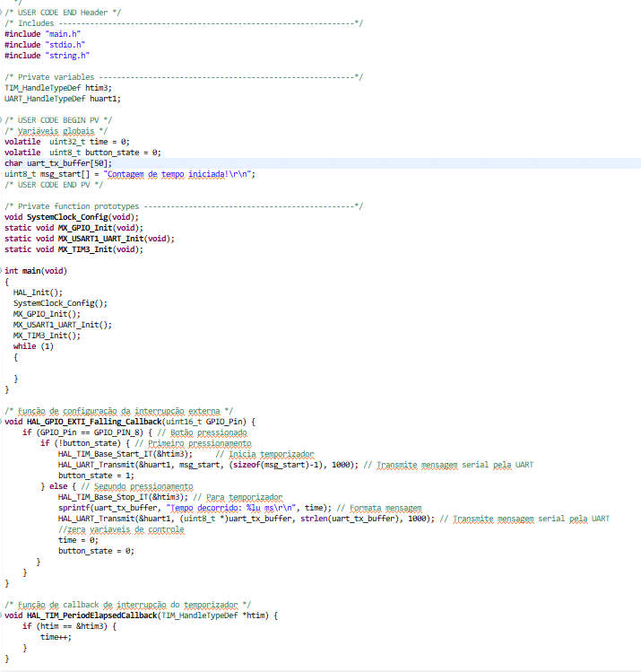
Task: Collapse the int main(void) function fold marker
Action: [x=2, y=270]
